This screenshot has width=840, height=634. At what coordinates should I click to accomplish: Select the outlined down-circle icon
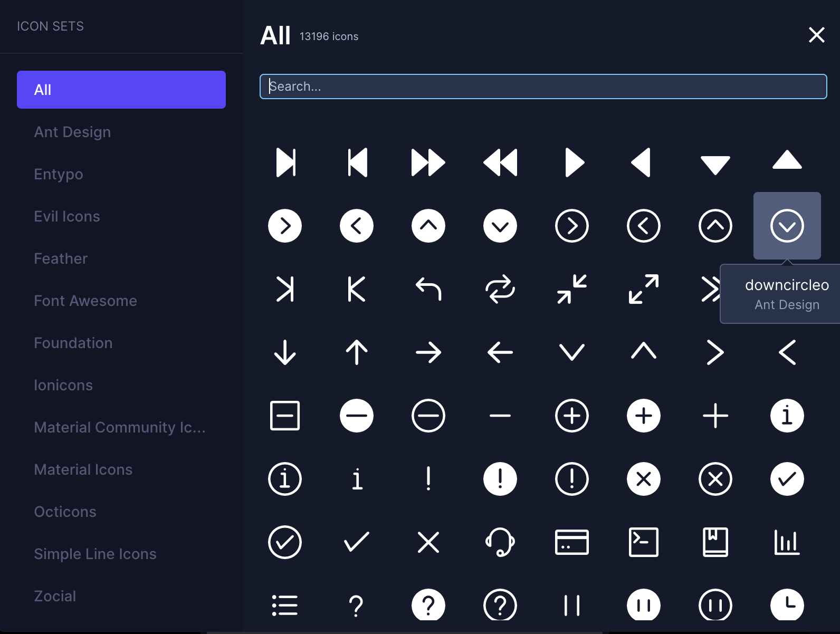coord(787,226)
